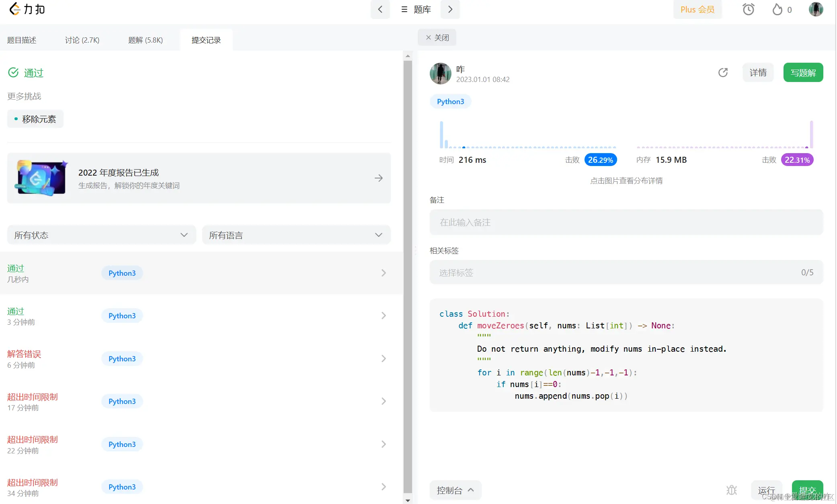Go to next problem arrow
This screenshot has height=504, width=837.
pos(450,9)
